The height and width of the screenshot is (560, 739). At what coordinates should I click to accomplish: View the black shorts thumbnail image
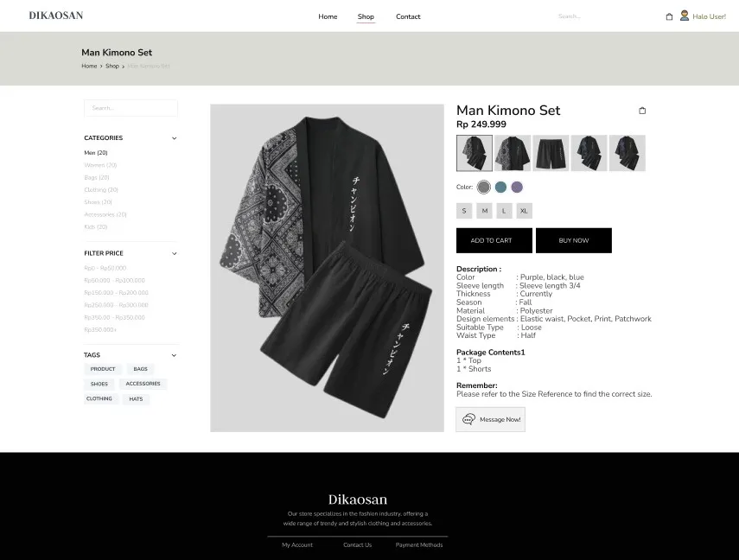coord(551,153)
